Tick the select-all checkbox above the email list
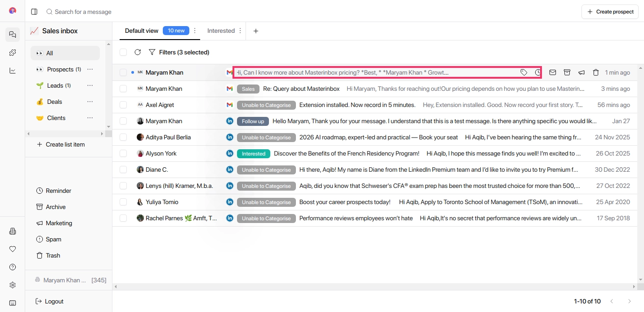The height and width of the screenshot is (312, 644). [123, 52]
